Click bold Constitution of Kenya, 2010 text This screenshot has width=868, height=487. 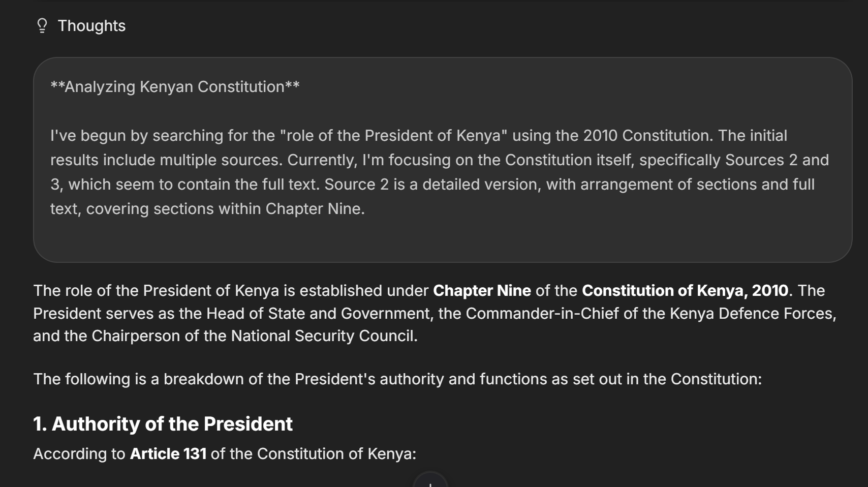point(685,290)
